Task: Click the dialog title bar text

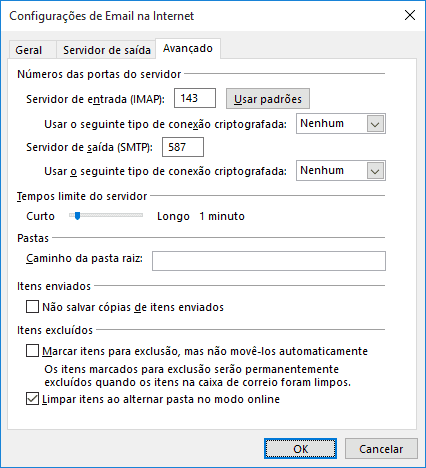Action: (x=102, y=16)
